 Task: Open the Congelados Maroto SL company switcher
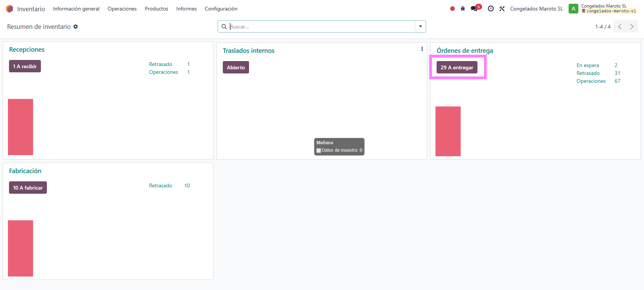(536, 9)
